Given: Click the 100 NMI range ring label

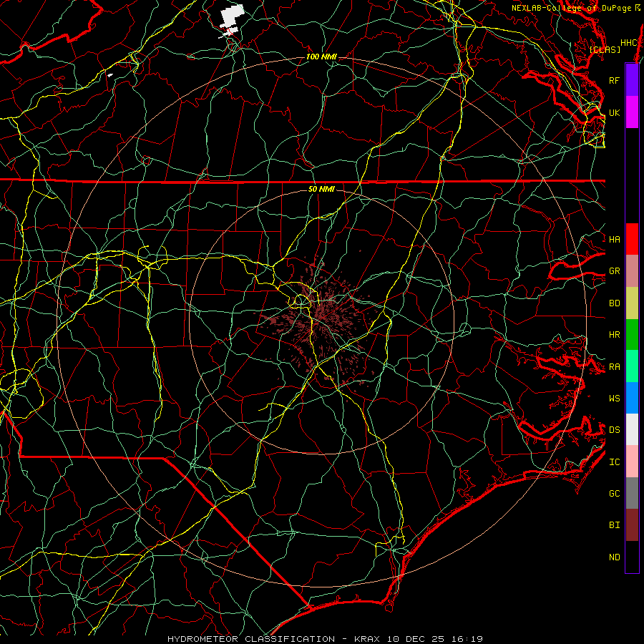Looking at the screenshot, I should (x=321, y=57).
